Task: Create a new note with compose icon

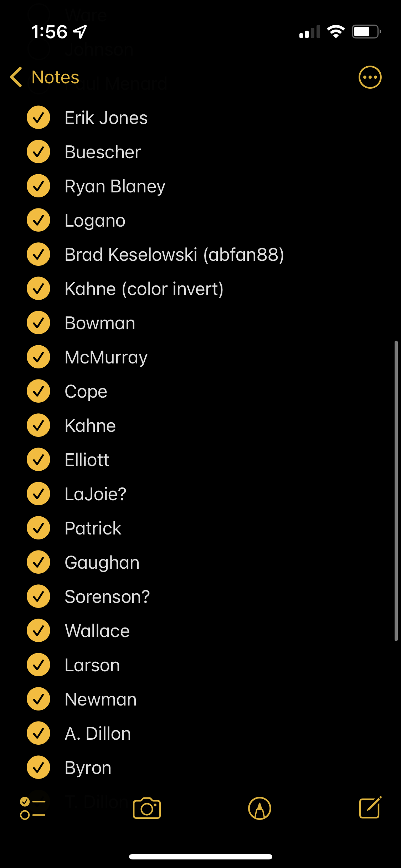Action: 370,807
